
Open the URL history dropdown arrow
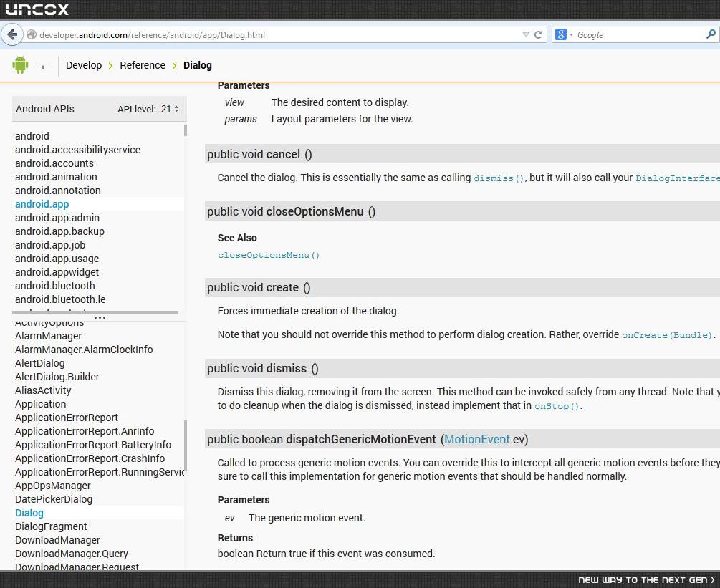527,35
